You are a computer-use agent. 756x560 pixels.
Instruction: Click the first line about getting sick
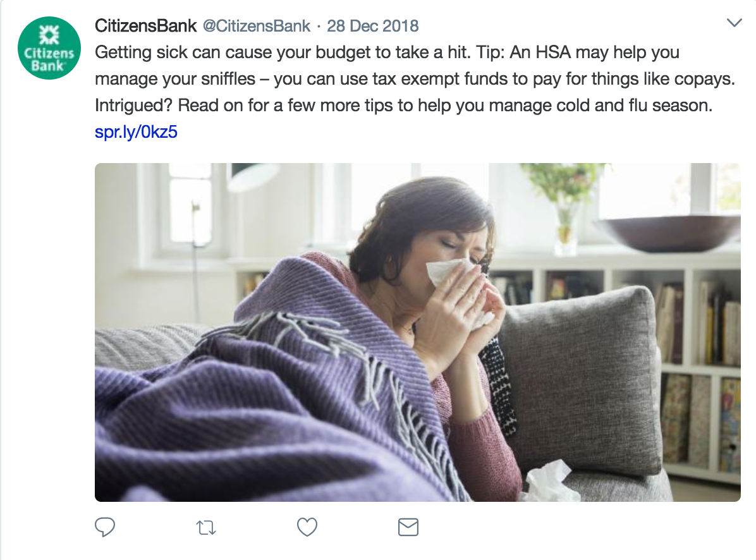pos(387,52)
